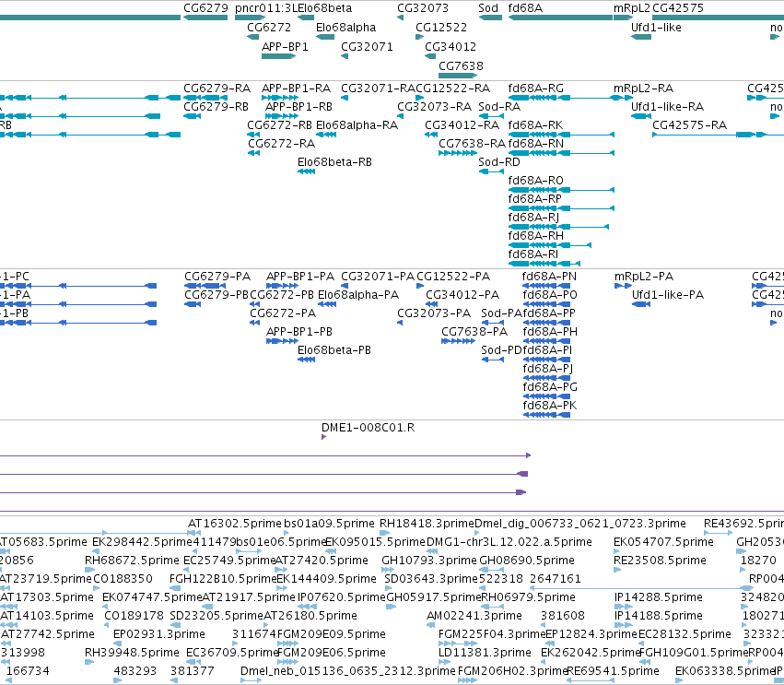
Task: Select EST GH10793.3prime
Action: click(x=429, y=561)
